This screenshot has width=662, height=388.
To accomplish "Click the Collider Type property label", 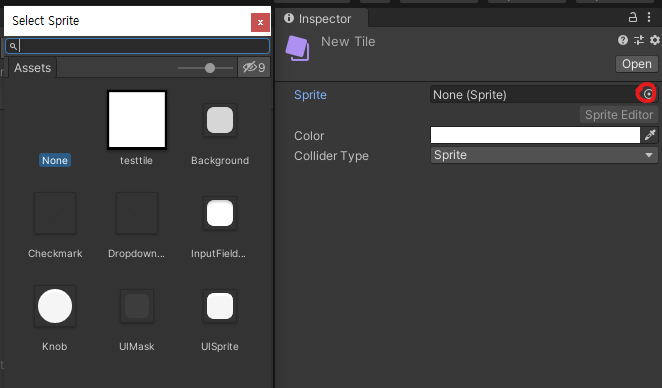I will pyautogui.click(x=331, y=156).
